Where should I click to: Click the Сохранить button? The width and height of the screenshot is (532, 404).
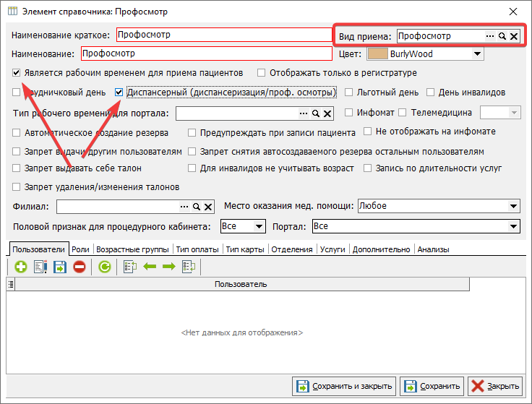(432, 386)
